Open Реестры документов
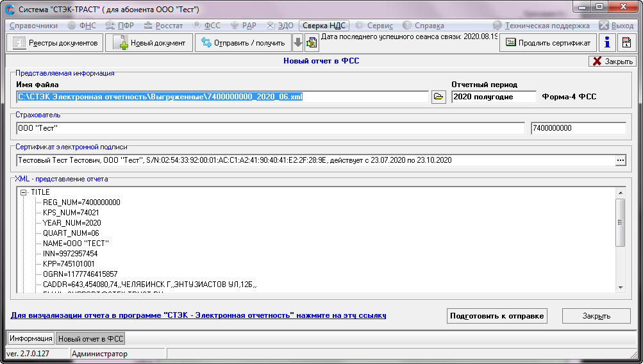643x364 pixels. 54,43
